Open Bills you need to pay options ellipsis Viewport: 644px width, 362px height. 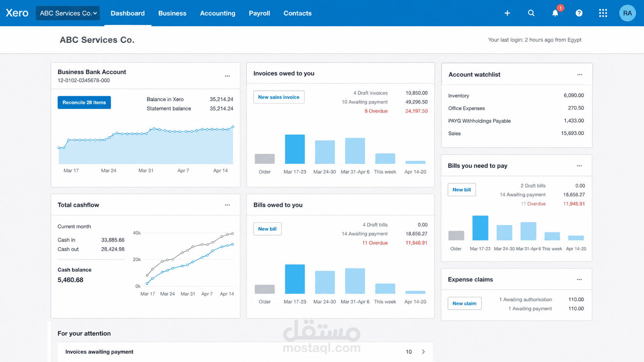(x=579, y=166)
